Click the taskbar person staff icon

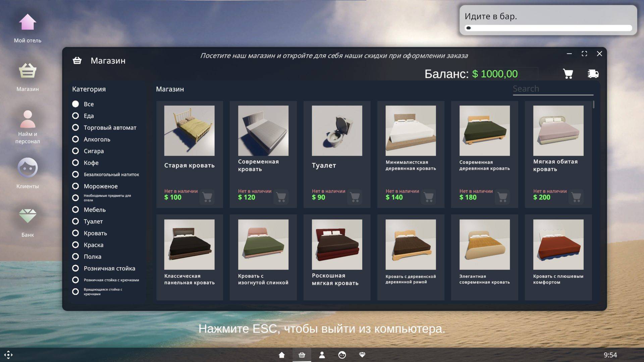pyautogui.click(x=322, y=355)
